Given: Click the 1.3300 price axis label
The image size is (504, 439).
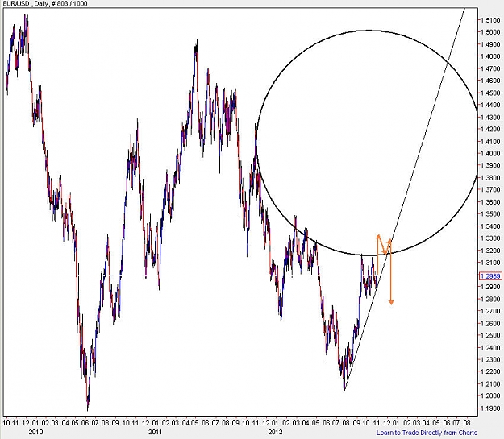Looking at the screenshot, I should 490,238.
